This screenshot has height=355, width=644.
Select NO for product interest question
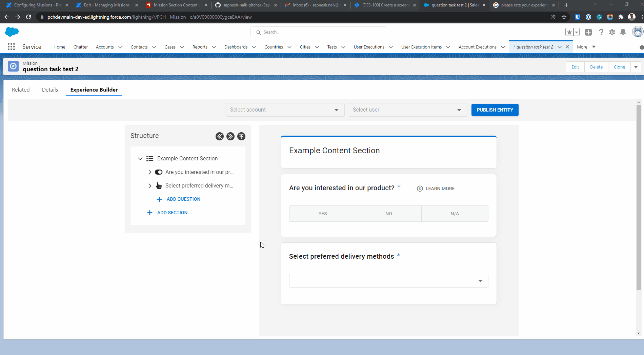[x=388, y=214]
